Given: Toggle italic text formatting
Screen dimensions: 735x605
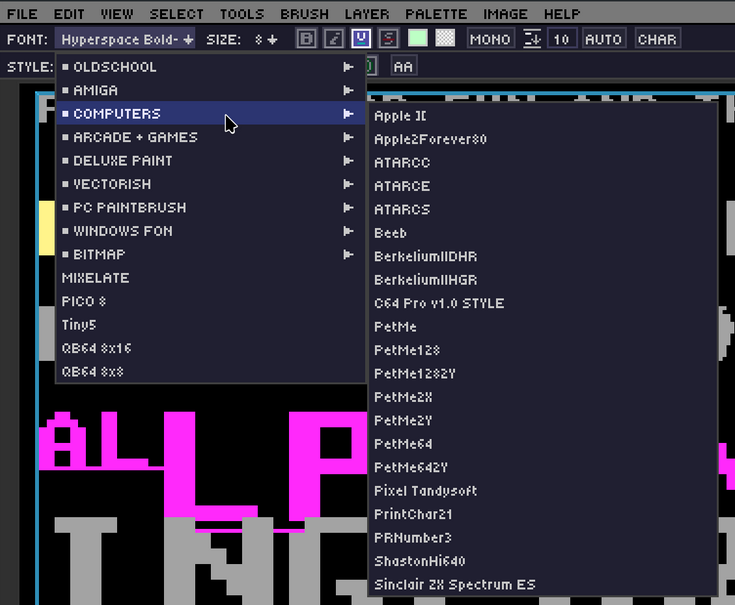Looking at the screenshot, I should point(333,39).
